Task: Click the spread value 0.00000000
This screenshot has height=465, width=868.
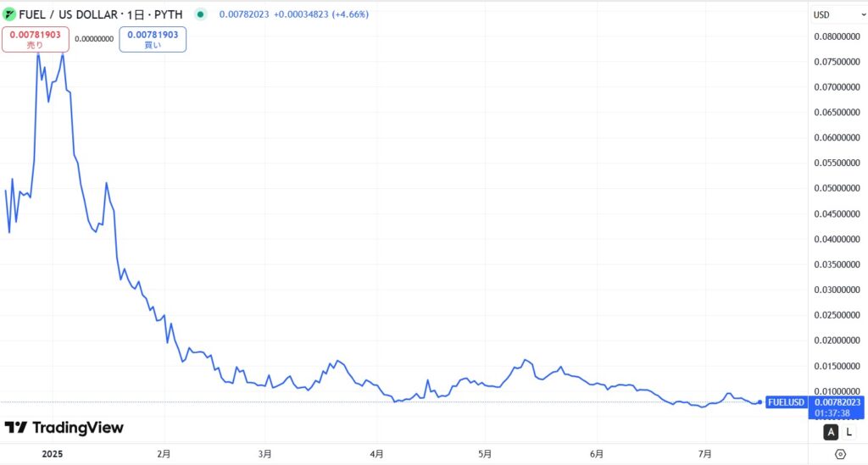Action: click(x=94, y=39)
